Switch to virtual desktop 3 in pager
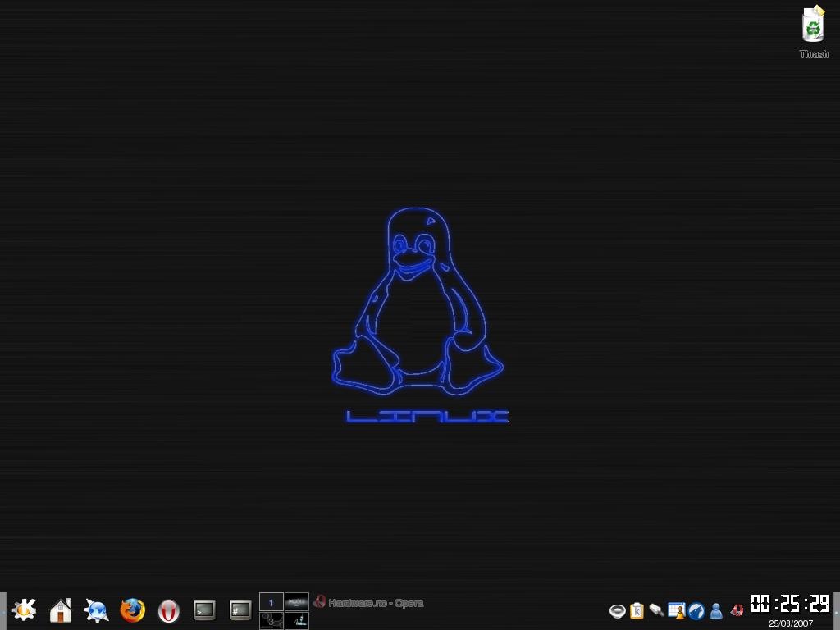 tap(271, 620)
